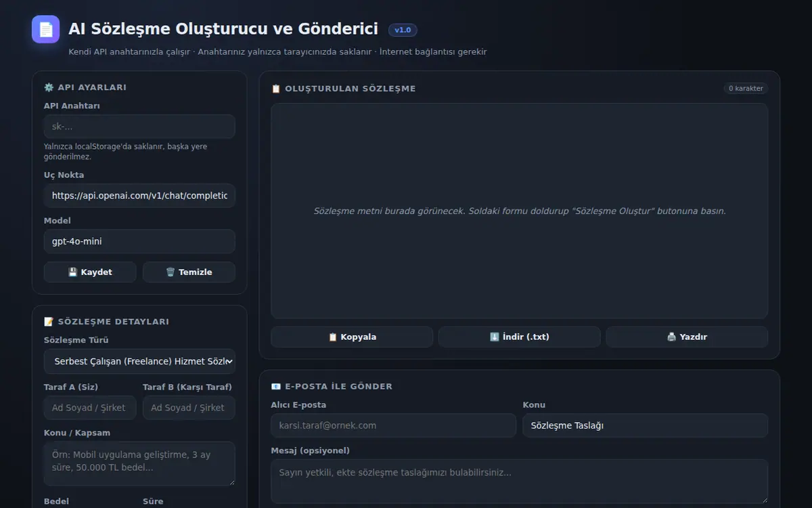Screen dimensions: 812x508
Task: Click the Uç Nokta endpoint URL field
Action: pyautogui.click(x=139, y=196)
